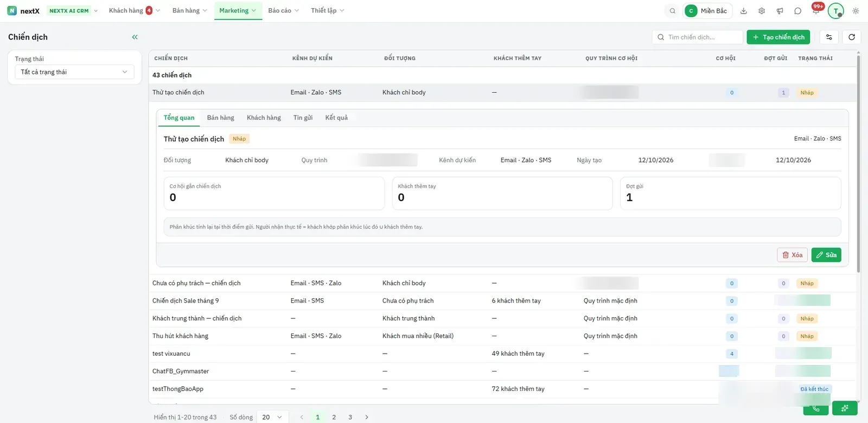This screenshot has width=868, height=423.
Task: Change the Số dòng rows per page dropdown
Action: click(272, 417)
